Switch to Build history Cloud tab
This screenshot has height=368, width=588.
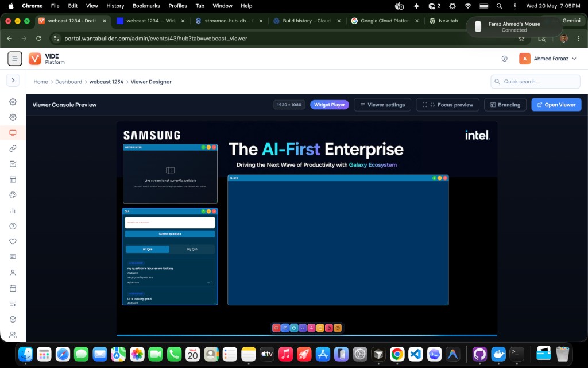[307, 21]
